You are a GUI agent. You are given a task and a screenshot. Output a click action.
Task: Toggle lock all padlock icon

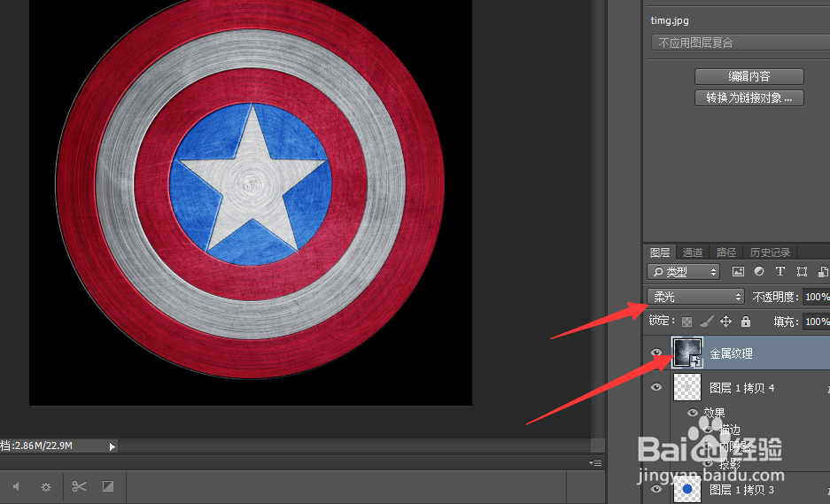(746, 321)
